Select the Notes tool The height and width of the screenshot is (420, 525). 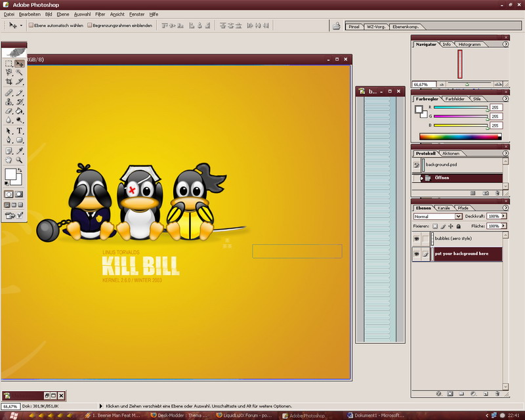click(x=9, y=151)
